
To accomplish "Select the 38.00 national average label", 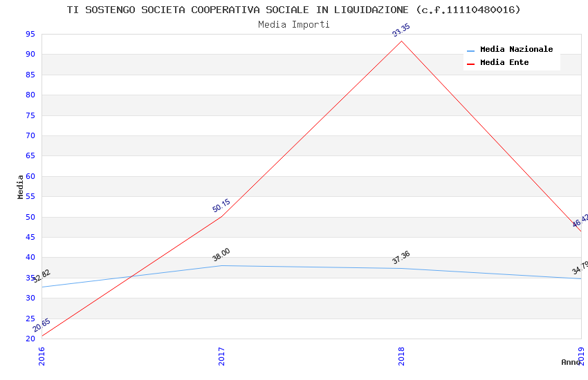I will (221, 255).
